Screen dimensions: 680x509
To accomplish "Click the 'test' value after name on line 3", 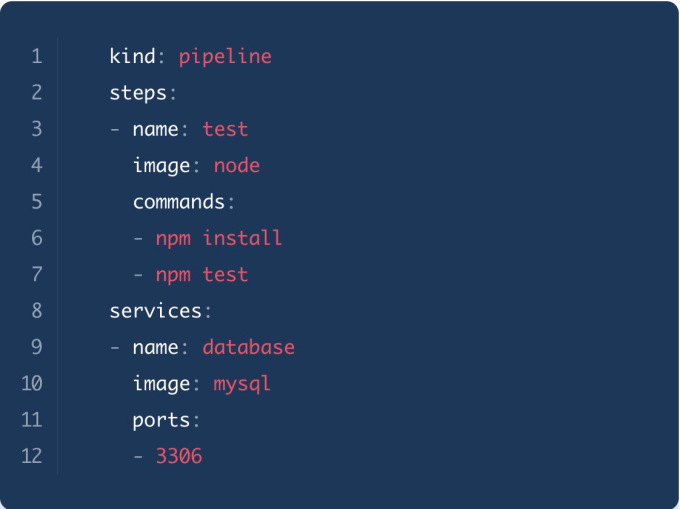I will (x=225, y=130).
